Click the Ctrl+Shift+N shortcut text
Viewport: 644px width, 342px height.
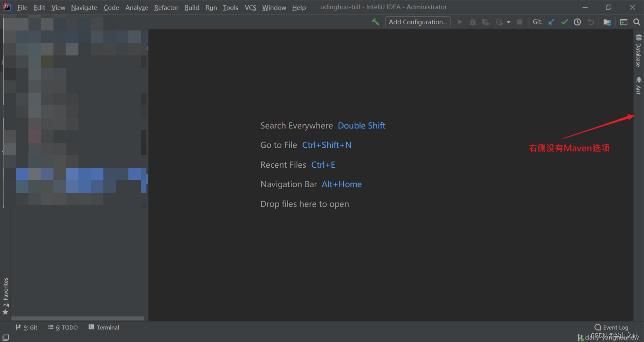(x=327, y=145)
